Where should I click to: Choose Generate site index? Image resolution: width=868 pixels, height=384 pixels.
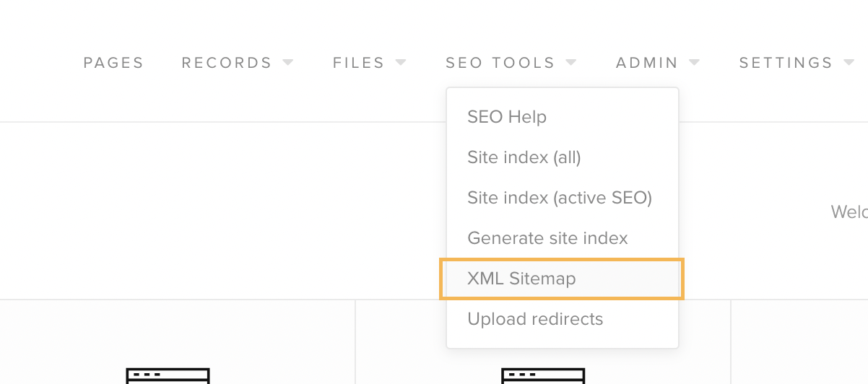563,238
